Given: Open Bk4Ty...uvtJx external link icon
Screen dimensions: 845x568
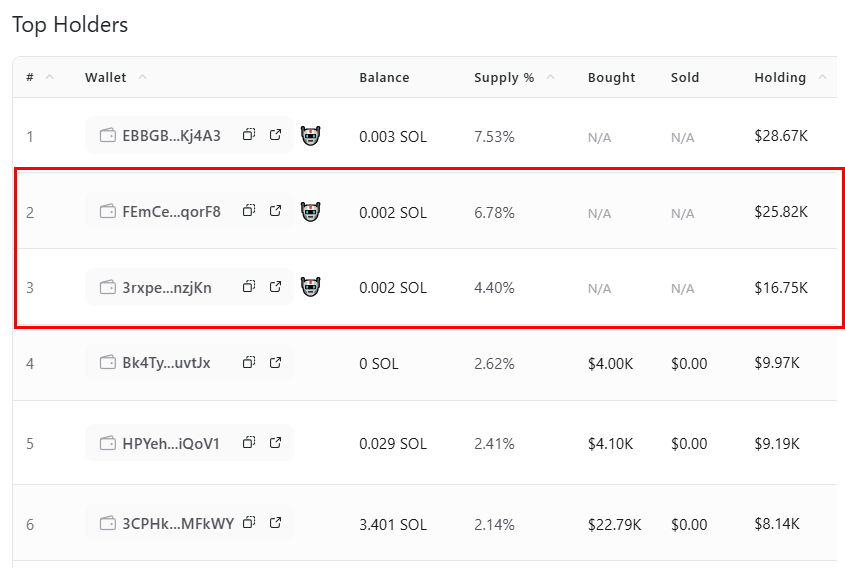Looking at the screenshot, I should (275, 363).
